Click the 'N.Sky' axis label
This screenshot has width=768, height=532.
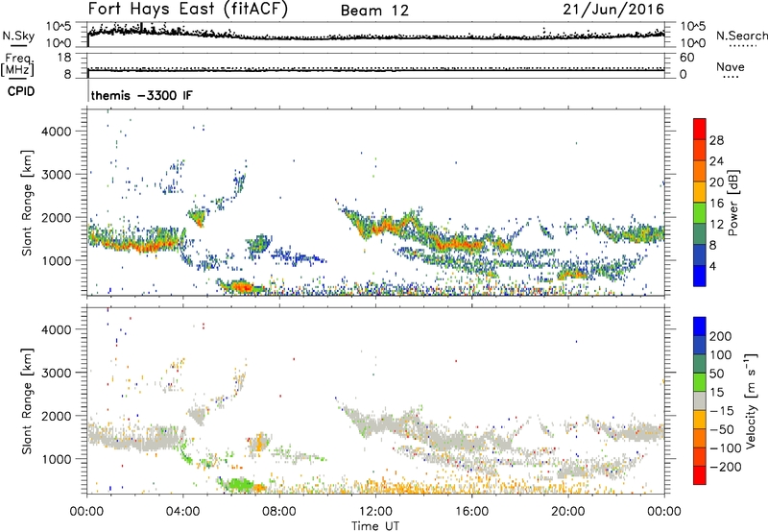click(x=18, y=36)
